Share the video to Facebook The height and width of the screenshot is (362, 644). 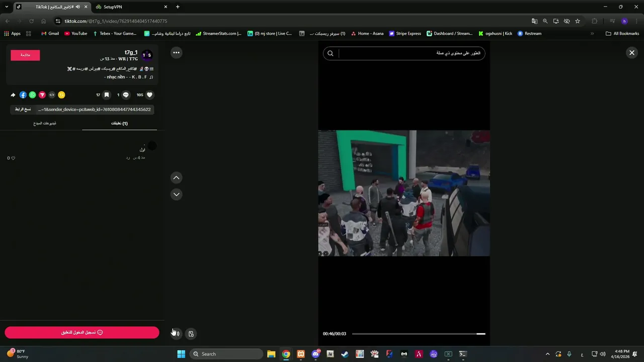(x=23, y=95)
